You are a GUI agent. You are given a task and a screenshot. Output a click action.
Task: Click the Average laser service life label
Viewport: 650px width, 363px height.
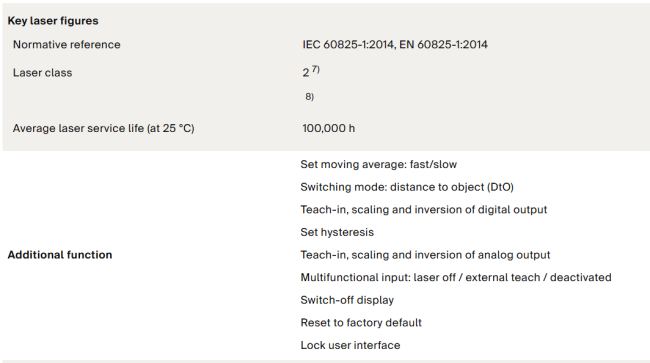(104, 128)
